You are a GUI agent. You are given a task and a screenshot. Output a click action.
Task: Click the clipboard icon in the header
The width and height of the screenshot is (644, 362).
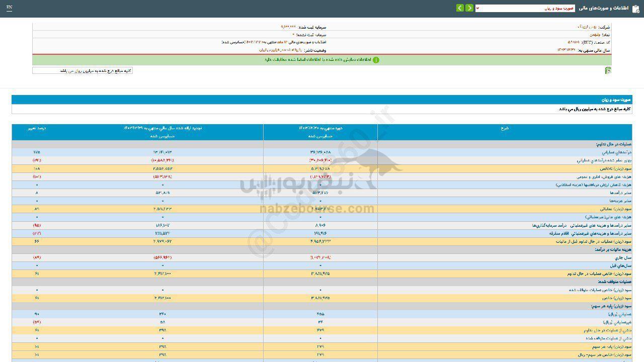coord(636,9)
